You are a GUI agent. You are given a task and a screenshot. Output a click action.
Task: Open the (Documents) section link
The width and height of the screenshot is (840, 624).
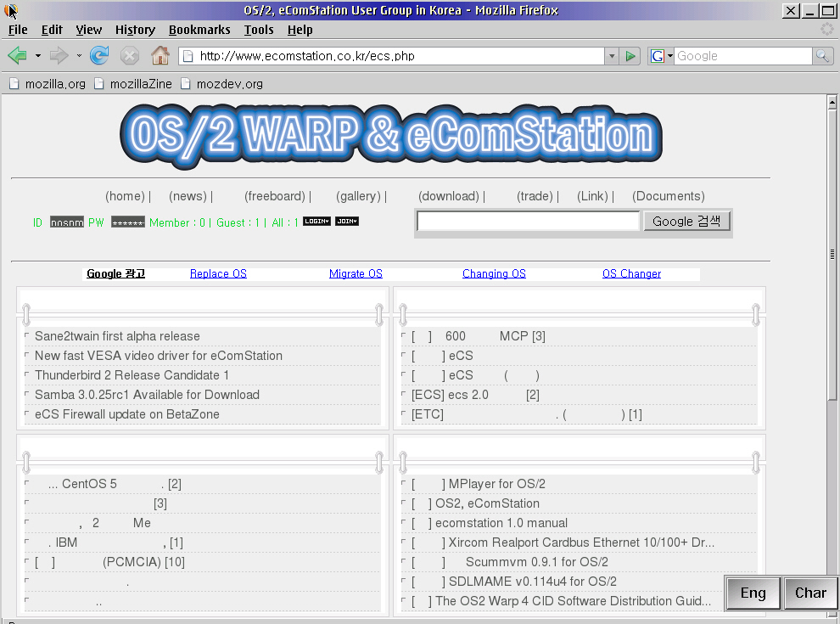point(669,196)
